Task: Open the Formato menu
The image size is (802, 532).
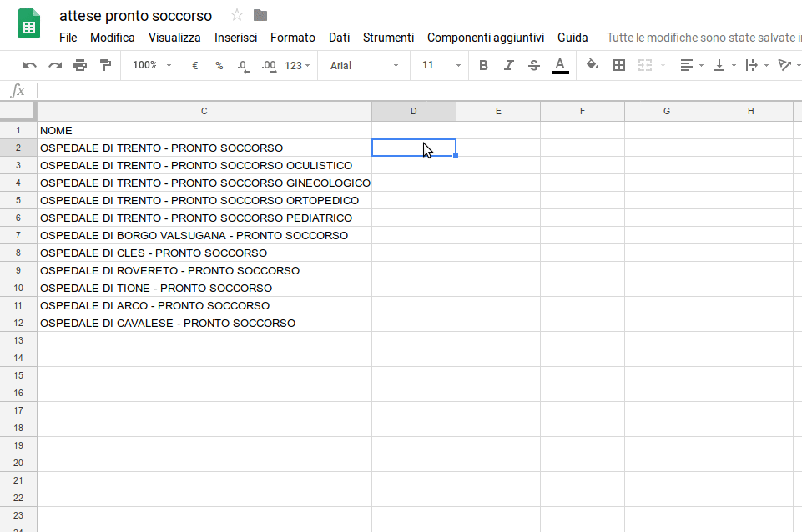Action: click(x=293, y=38)
